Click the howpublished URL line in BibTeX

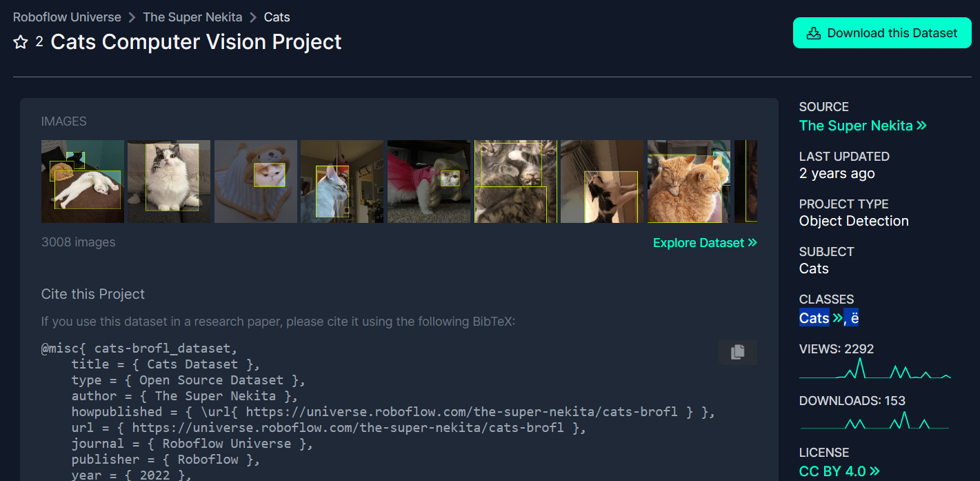(393, 412)
